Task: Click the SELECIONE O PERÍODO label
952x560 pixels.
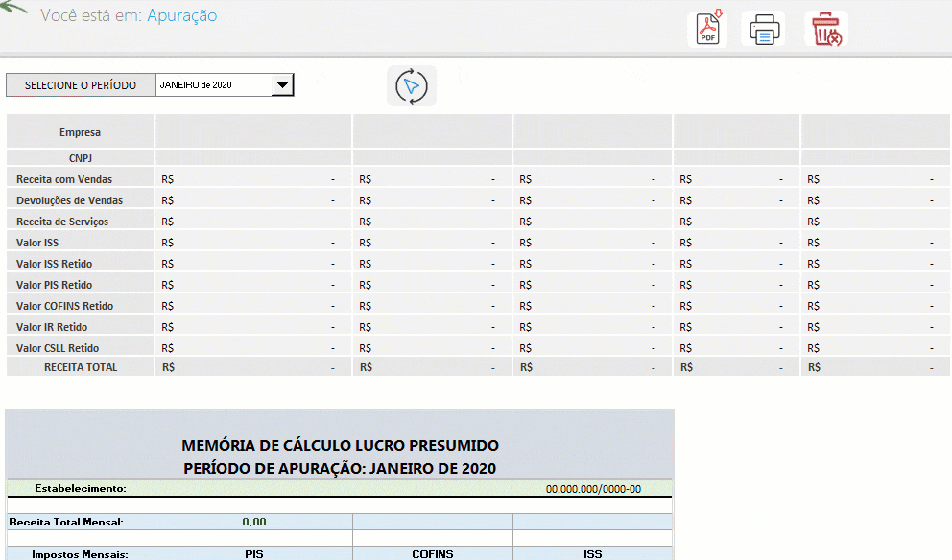Action: [x=81, y=85]
